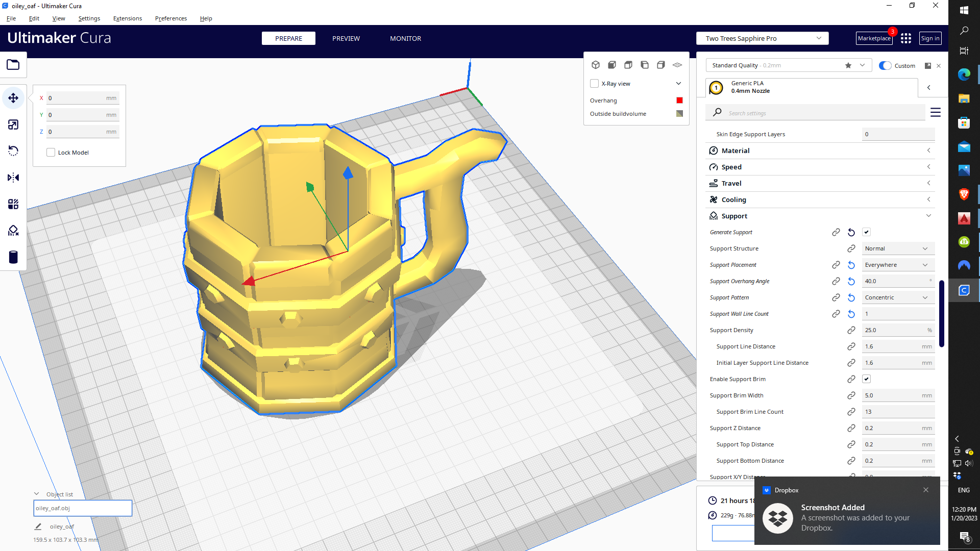The image size is (980, 551).
Task: Select the Support Blocker tool
Action: click(x=13, y=231)
